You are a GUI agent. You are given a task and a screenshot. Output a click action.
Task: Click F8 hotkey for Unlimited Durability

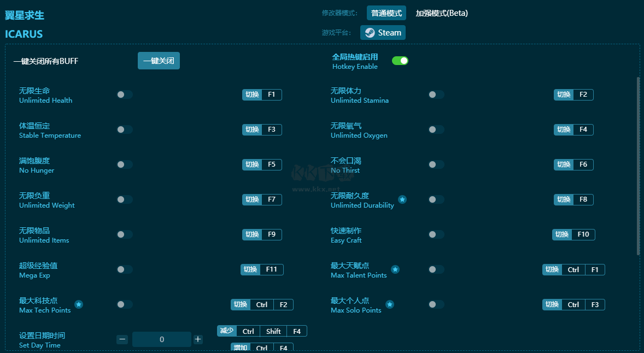[x=583, y=199]
